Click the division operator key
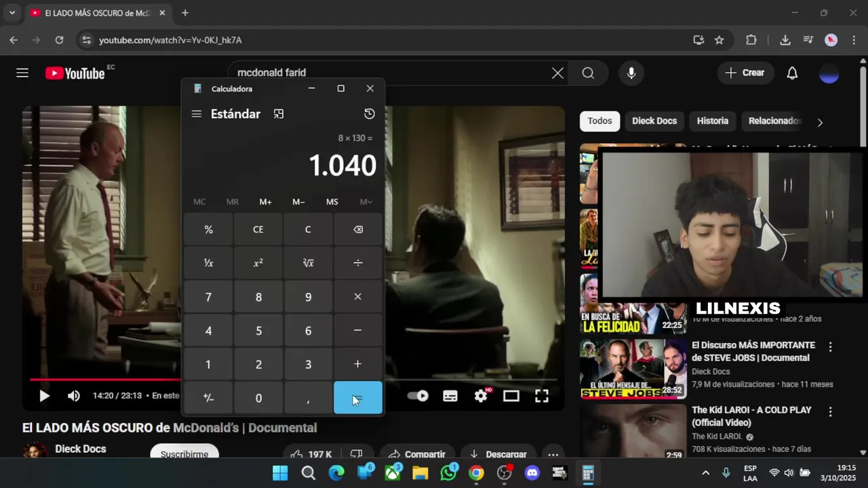Screen dimensions: 868x488 pyautogui.click(x=358, y=263)
